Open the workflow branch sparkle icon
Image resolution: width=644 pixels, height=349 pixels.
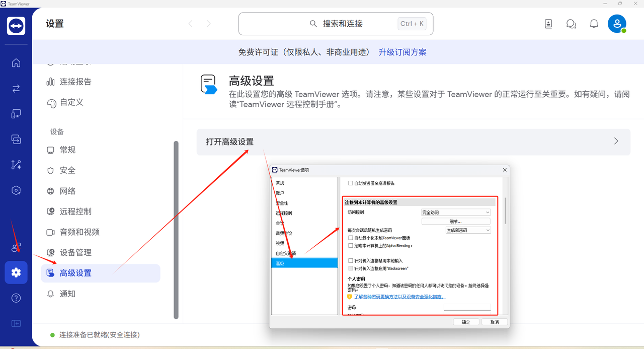tap(16, 165)
